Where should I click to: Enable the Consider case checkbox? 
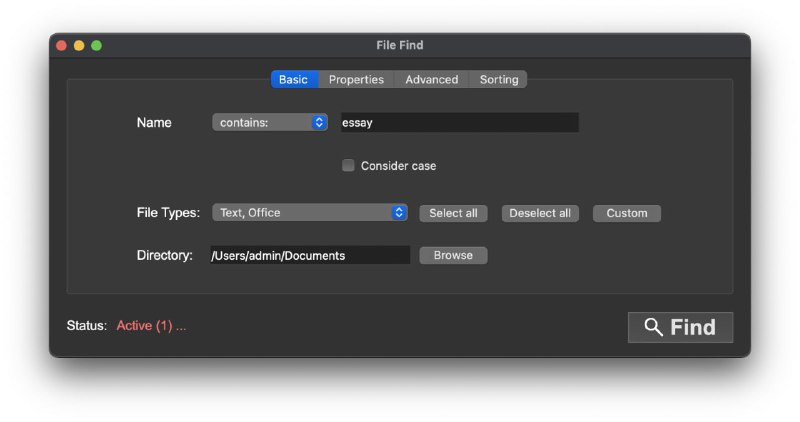coord(348,166)
